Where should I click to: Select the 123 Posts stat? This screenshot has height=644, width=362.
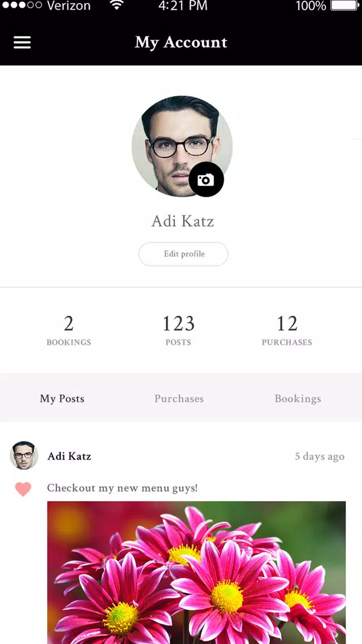[178, 331]
